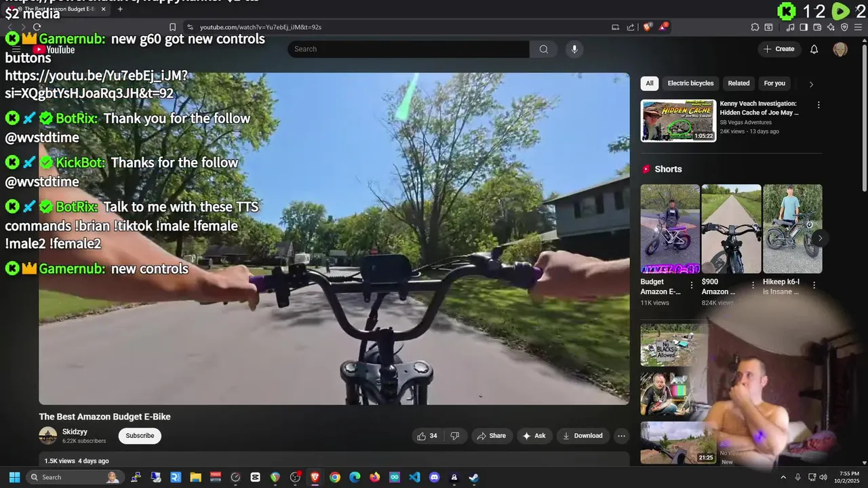Click the Brave Shields lion icon
The image size is (868, 488).
pos(647,27)
